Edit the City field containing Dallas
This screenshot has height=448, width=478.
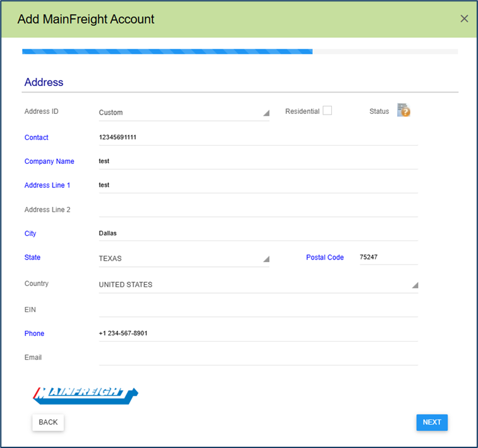tap(258, 233)
